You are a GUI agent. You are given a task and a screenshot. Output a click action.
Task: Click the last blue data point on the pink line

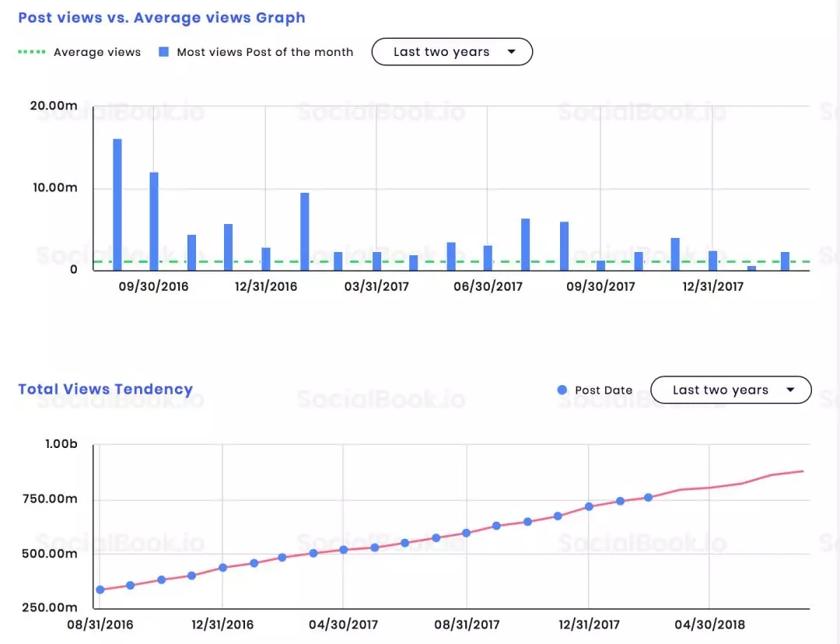coord(648,497)
